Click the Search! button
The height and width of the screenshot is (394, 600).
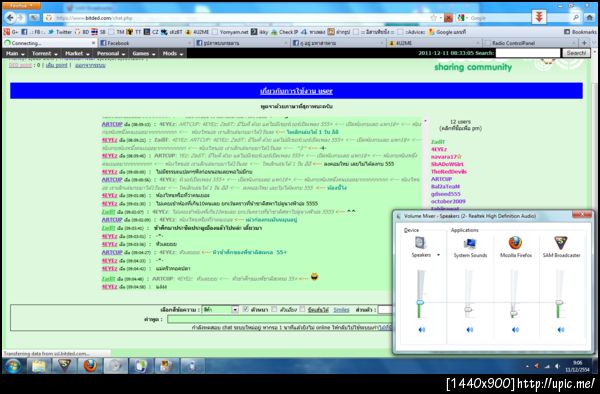tap(576, 53)
